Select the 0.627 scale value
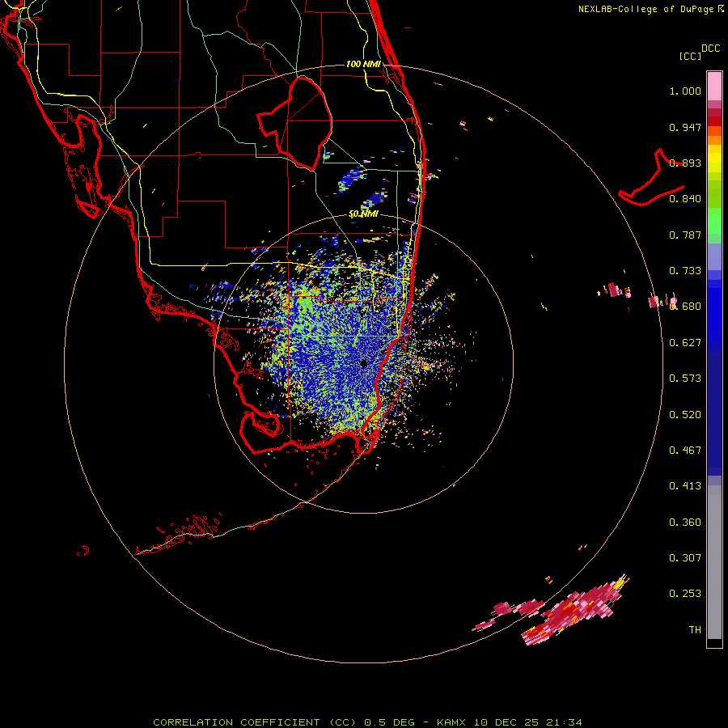This screenshot has height=728, width=728. [685, 343]
